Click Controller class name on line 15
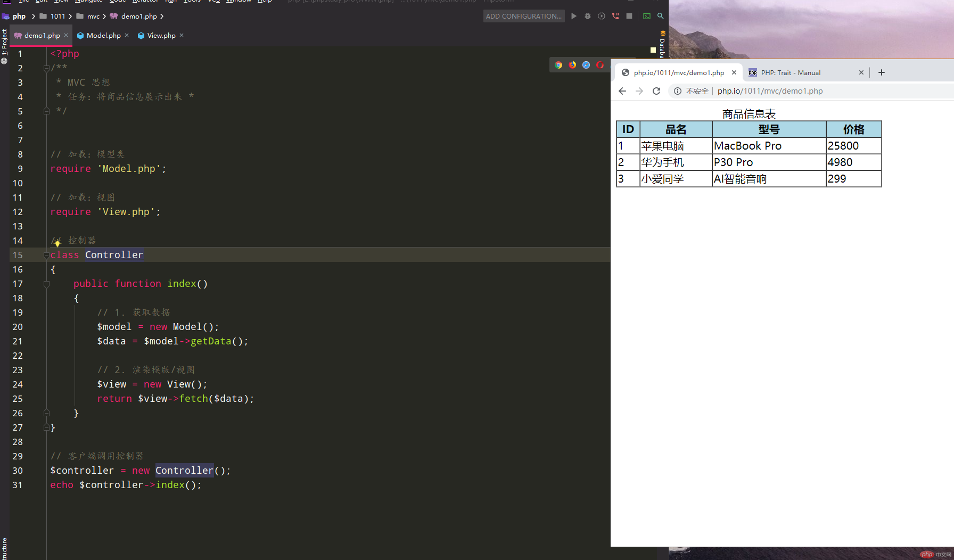The width and height of the screenshot is (954, 560). 114,255
